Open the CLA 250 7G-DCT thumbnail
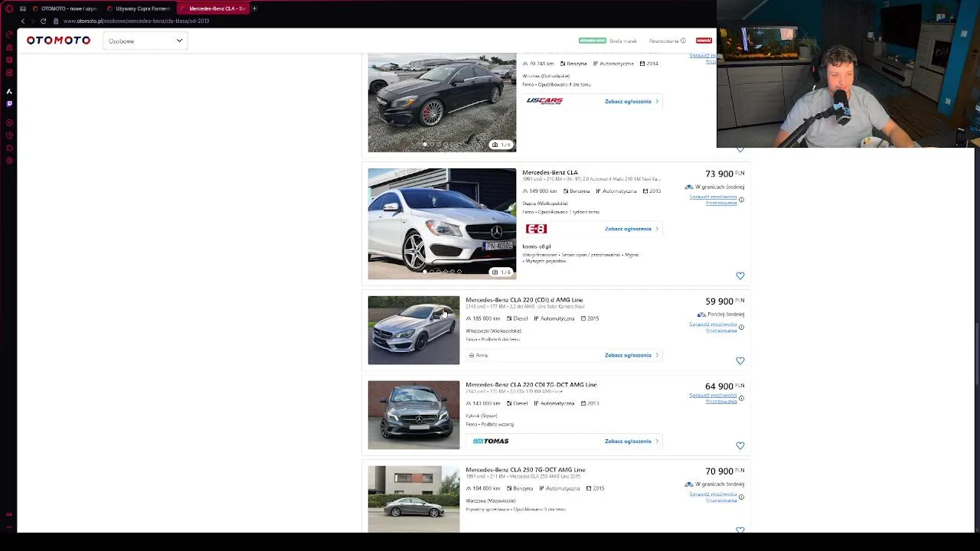 (413, 499)
